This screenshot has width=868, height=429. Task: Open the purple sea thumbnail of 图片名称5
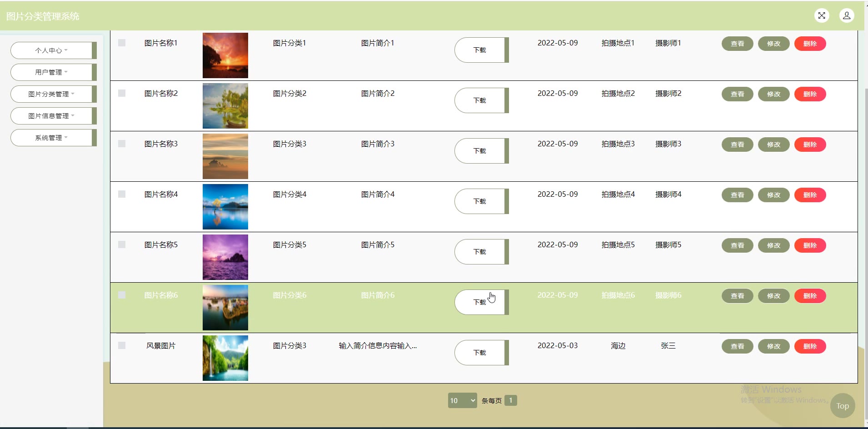point(225,257)
